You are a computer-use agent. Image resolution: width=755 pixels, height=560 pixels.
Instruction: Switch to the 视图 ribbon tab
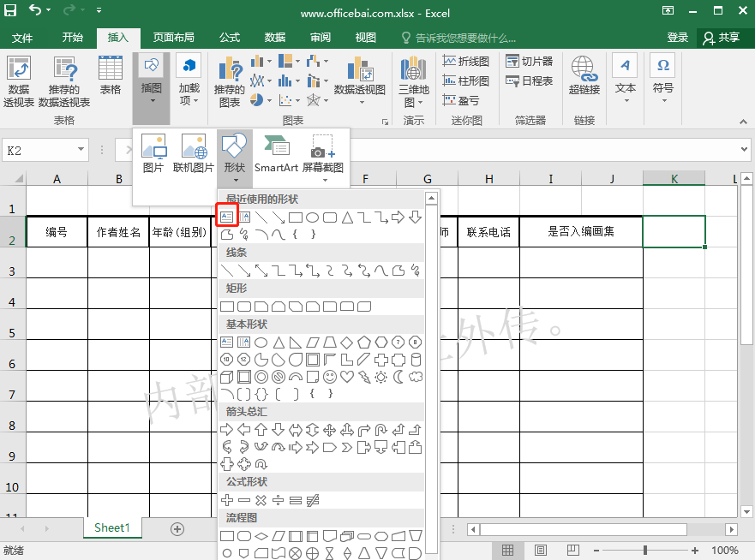click(x=365, y=38)
